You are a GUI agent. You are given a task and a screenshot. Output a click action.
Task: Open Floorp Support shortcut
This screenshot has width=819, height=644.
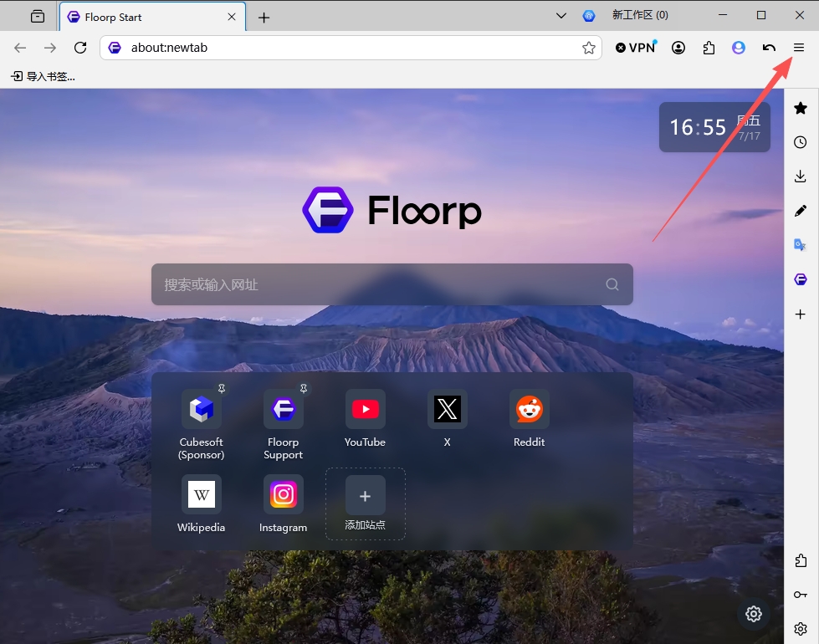[283, 425]
